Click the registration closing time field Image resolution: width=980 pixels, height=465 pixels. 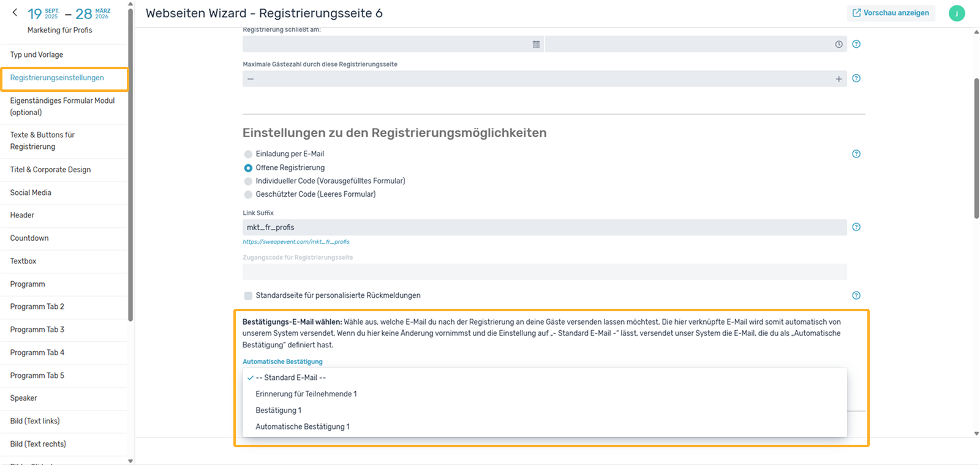click(x=696, y=44)
